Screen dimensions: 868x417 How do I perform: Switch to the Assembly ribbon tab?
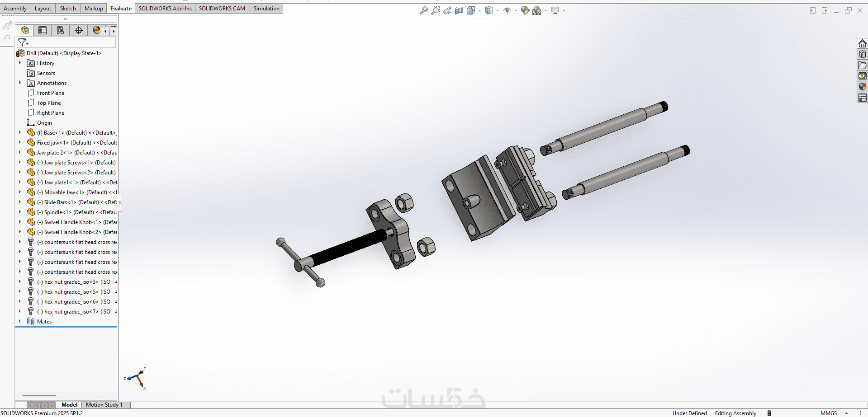15,8
